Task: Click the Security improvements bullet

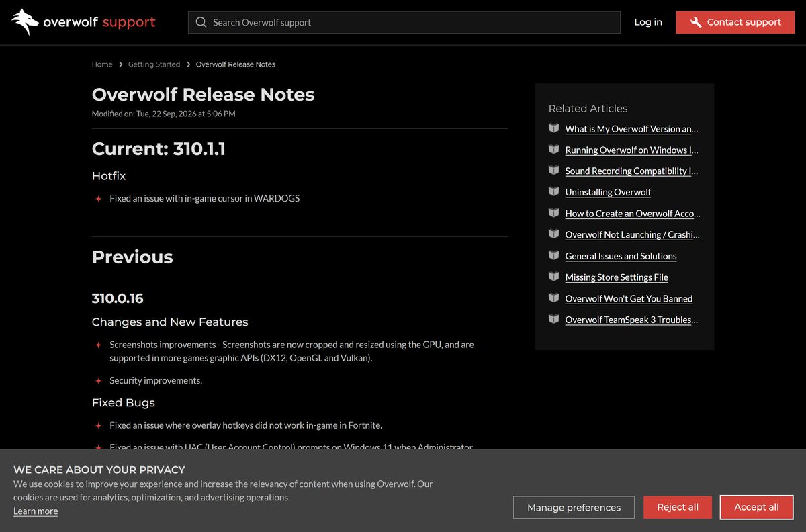Action: 156,380
